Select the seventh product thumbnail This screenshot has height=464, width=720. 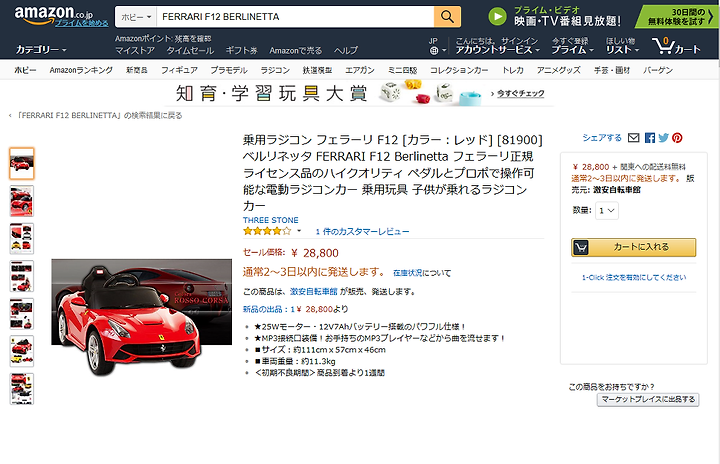[22, 389]
